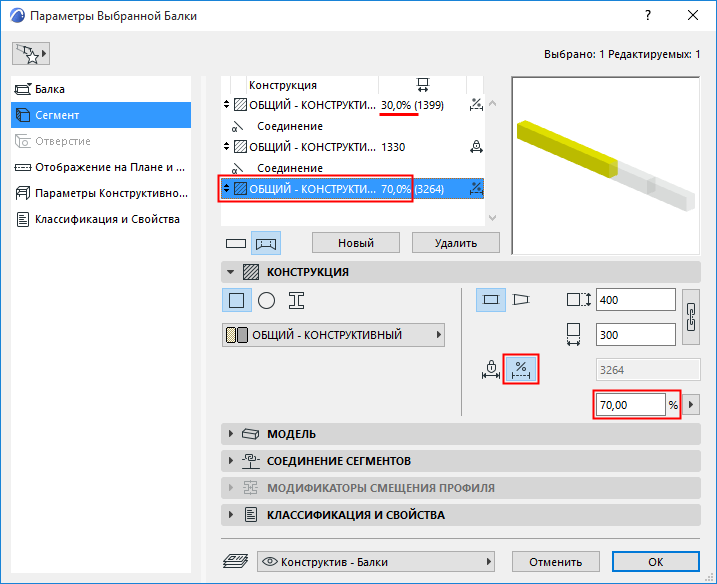
Task: Click the layers icon beside the layer dropdown
Action: (x=235, y=561)
